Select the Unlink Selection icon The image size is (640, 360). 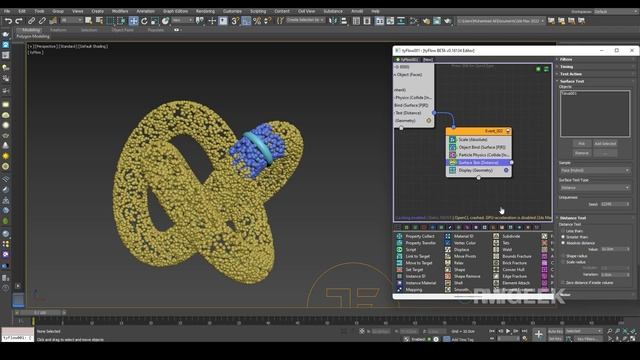(42, 21)
